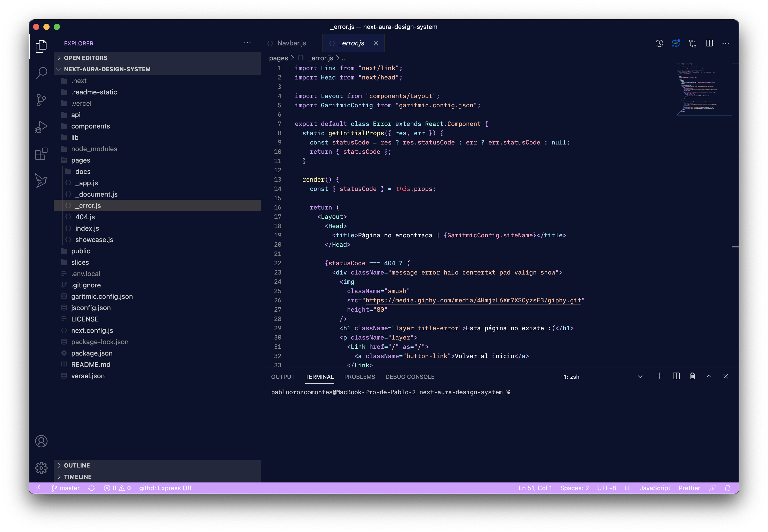
Task: Click the master branch in status bar
Action: (65, 488)
